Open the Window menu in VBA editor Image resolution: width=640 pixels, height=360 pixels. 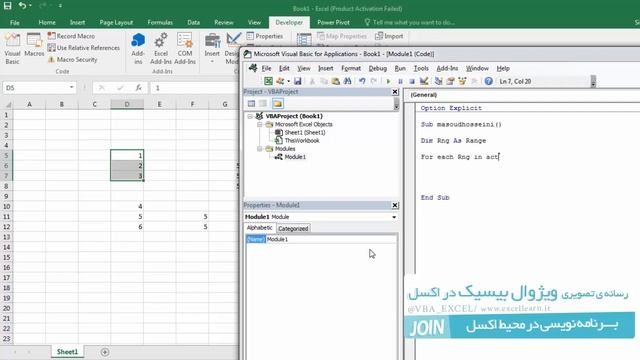[x=477, y=68]
